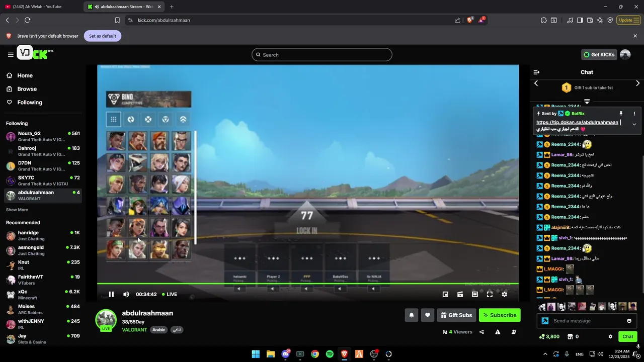This screenshot has width=644, height=362.
Task: Click the clip creation icon in player
Action: pyautogui.click(x=460, y=294)
